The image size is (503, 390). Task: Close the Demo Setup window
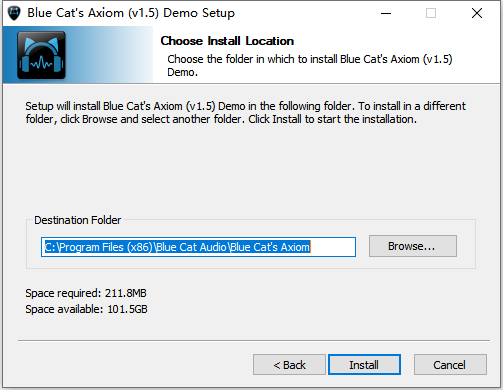pos(477,13)
